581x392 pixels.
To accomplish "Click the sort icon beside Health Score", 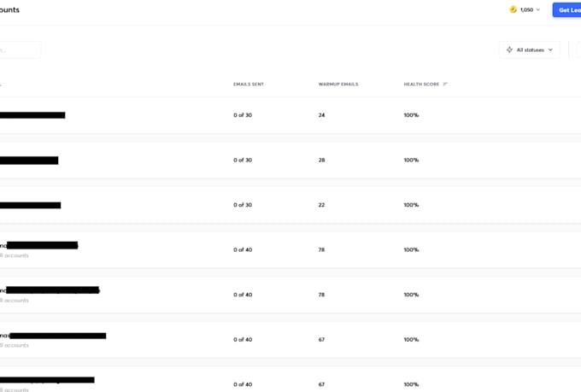I will 445,84.
